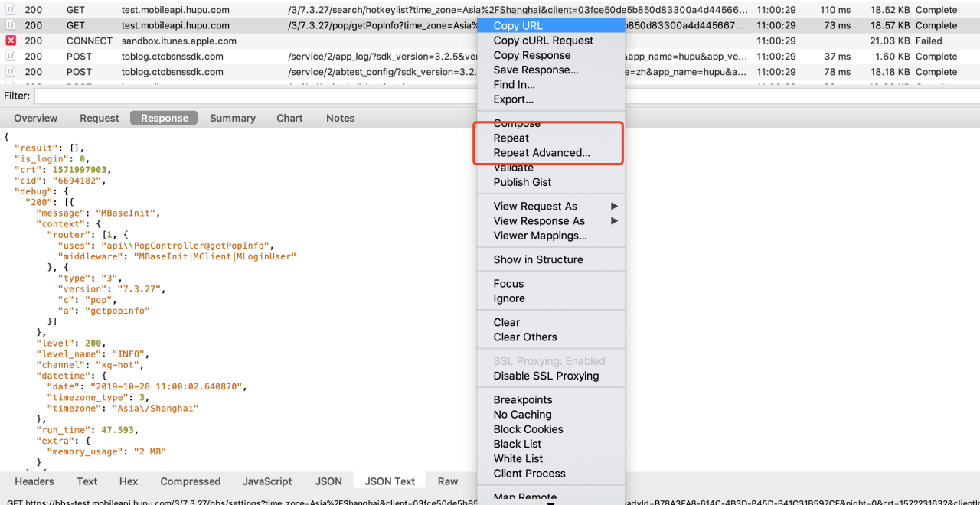Screen dimensions: 980x505
Task: Switch to the Overview tab
Action: point(35,118)
